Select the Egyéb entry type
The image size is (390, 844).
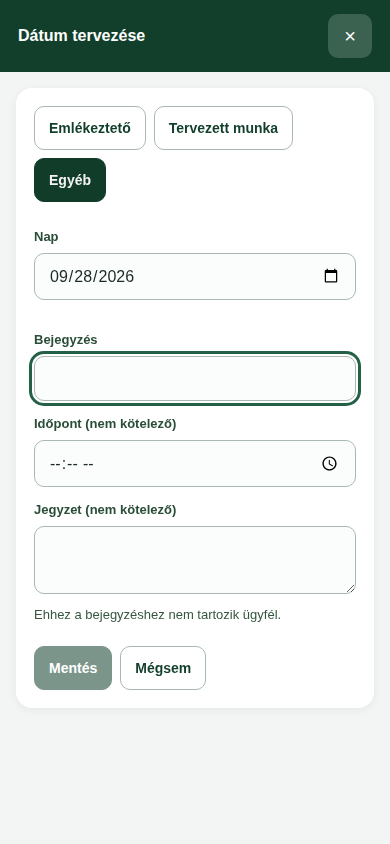(70, 180)
